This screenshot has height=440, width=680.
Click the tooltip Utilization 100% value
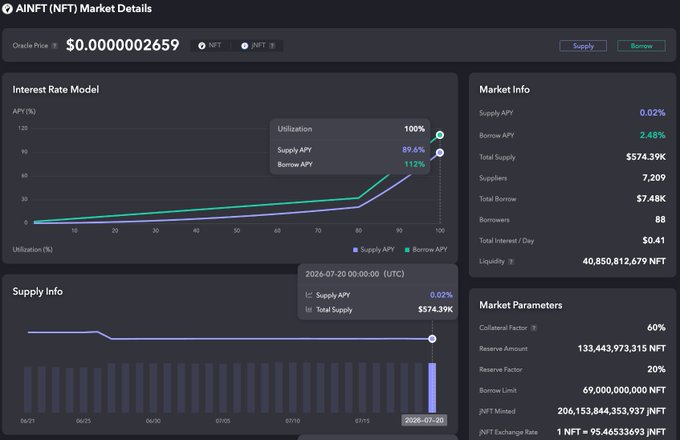pyautogui.click(x=414, y=129)
